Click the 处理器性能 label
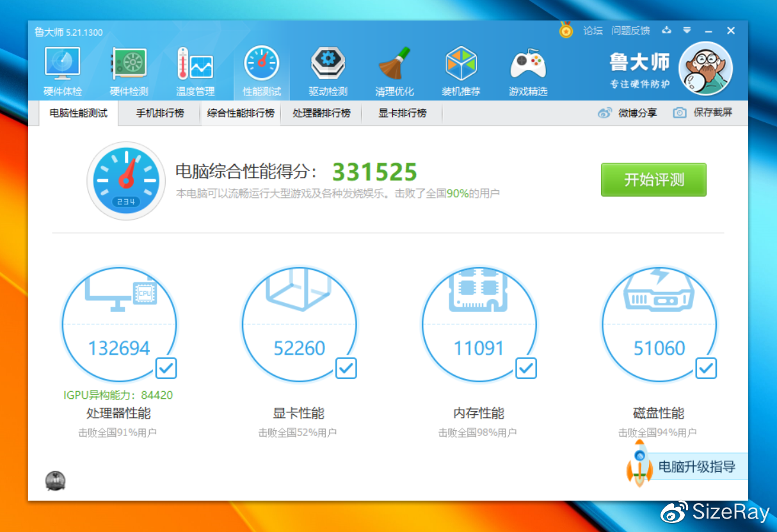777x532 pixels. (119, 414)
